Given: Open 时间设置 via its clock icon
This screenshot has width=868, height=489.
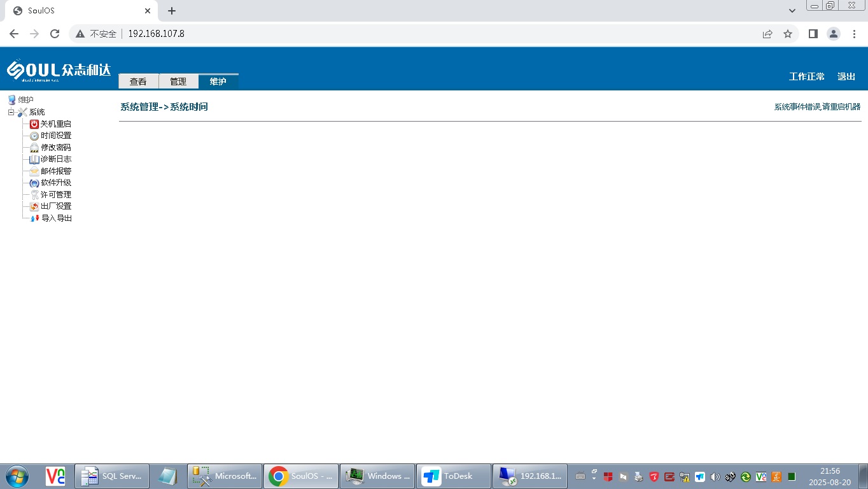Looking at the screenshot, I should [34, 136].
